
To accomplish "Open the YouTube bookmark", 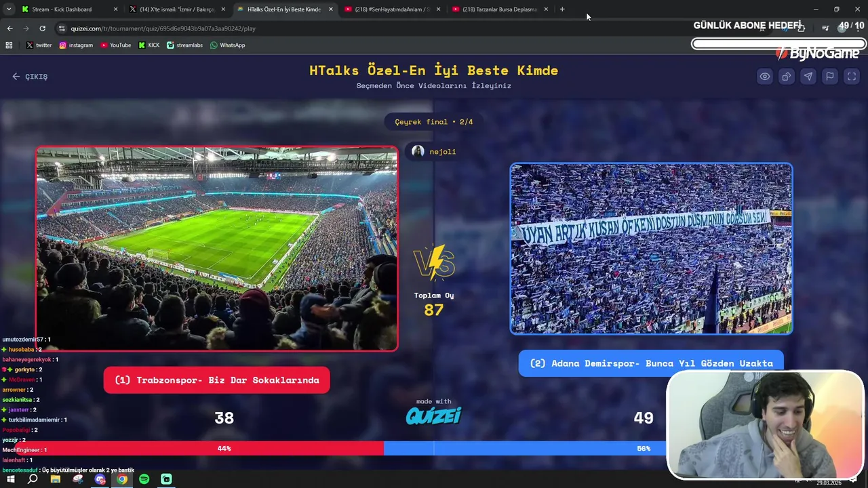I will [x=115, y=45].
